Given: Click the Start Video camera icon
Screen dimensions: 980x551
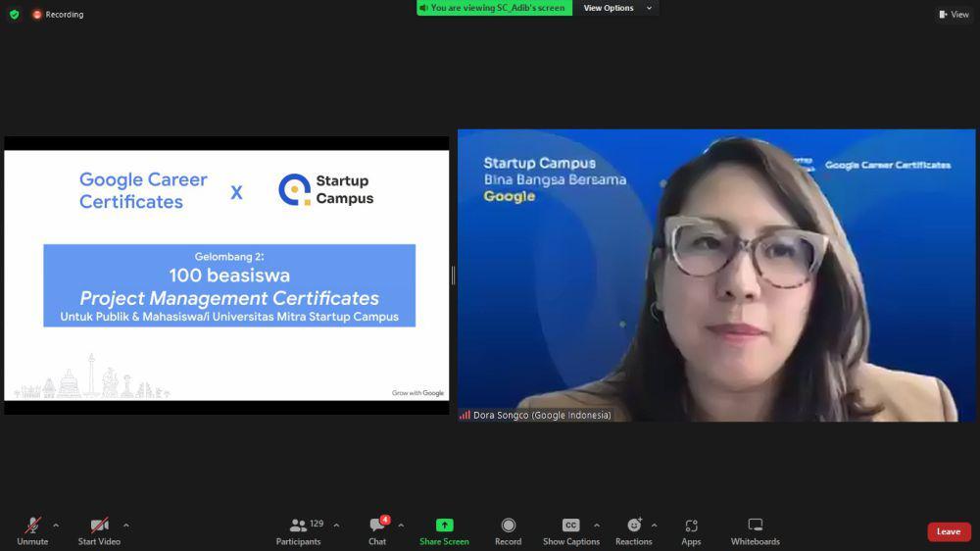Looking at the screenshot, I should pos(99,526).
